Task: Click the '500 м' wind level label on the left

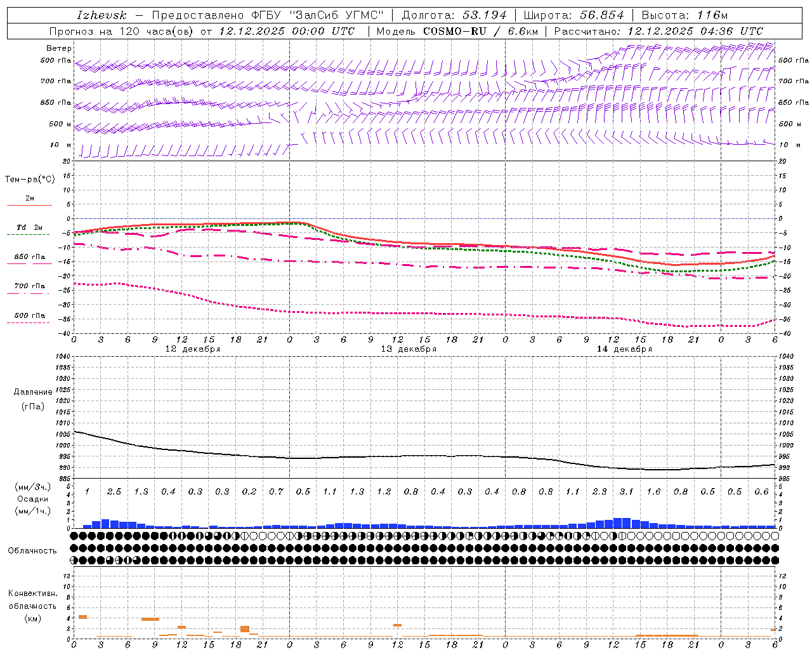Action: point(60,124)
